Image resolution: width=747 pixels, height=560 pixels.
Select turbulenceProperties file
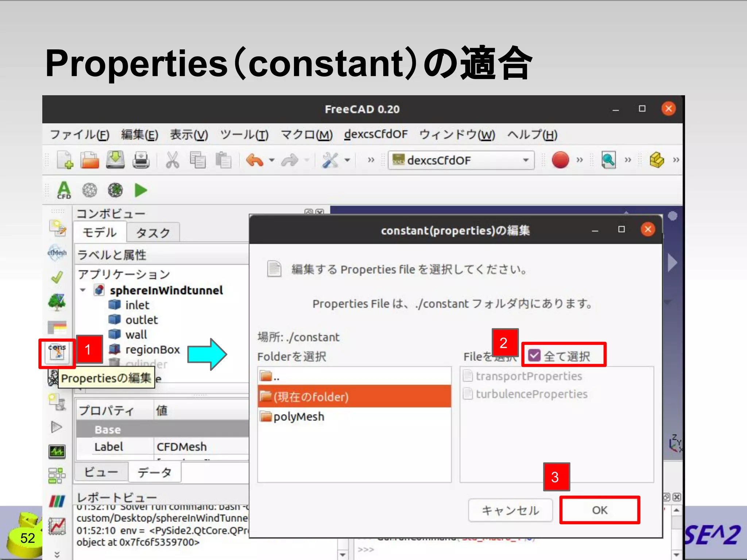(531, 394)
